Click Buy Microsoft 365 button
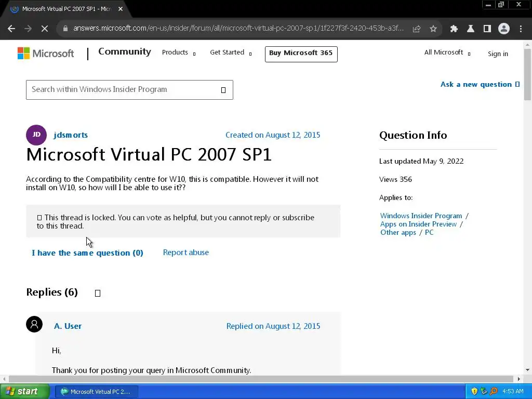The image size is (532, 399). (301, 54)
